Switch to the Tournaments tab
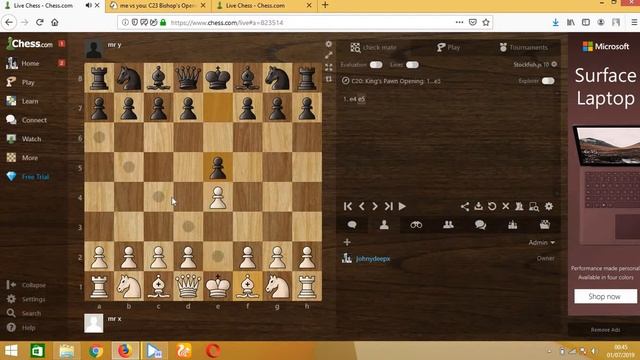The height and width of the screenshot is (360, 640). (523, 47)
